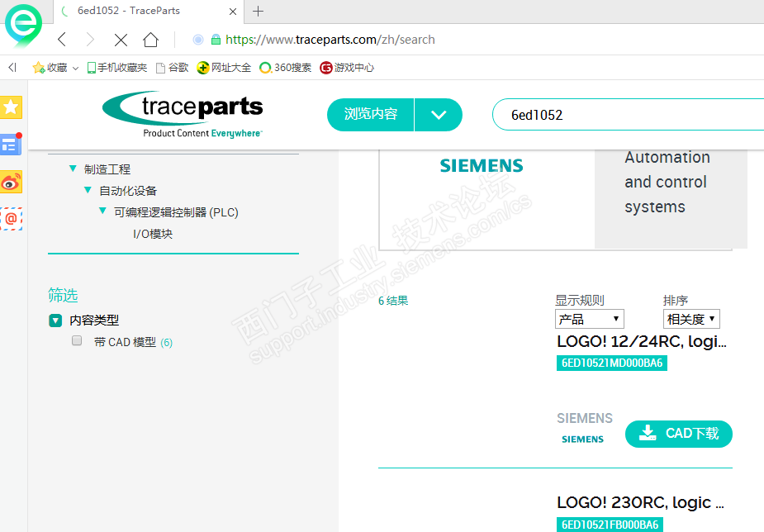
Task: Collapse the 自动化设备 tree node
Action: (x=88, y=190)
